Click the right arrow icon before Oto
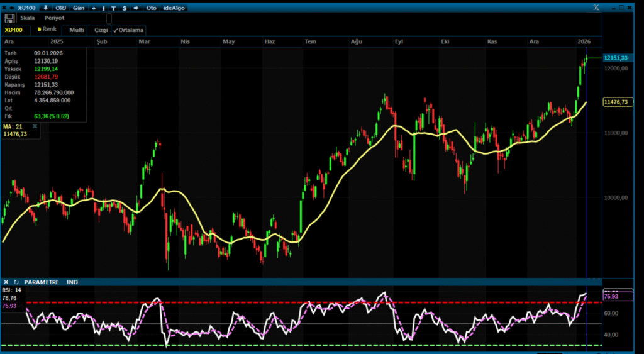 136,8
